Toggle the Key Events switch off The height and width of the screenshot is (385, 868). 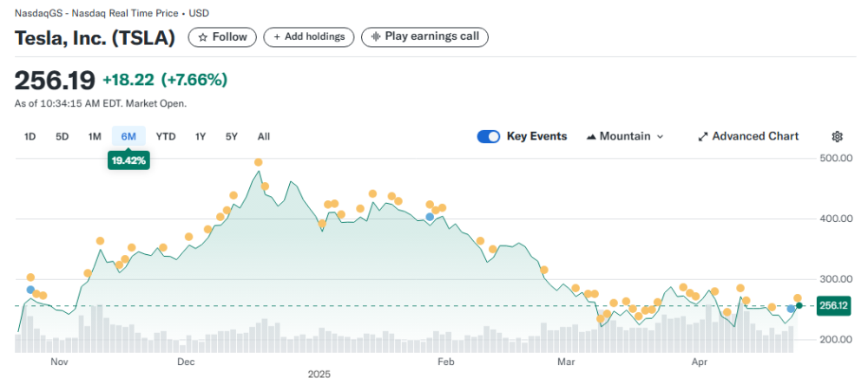pyautogui.click(x=489, y=136)
